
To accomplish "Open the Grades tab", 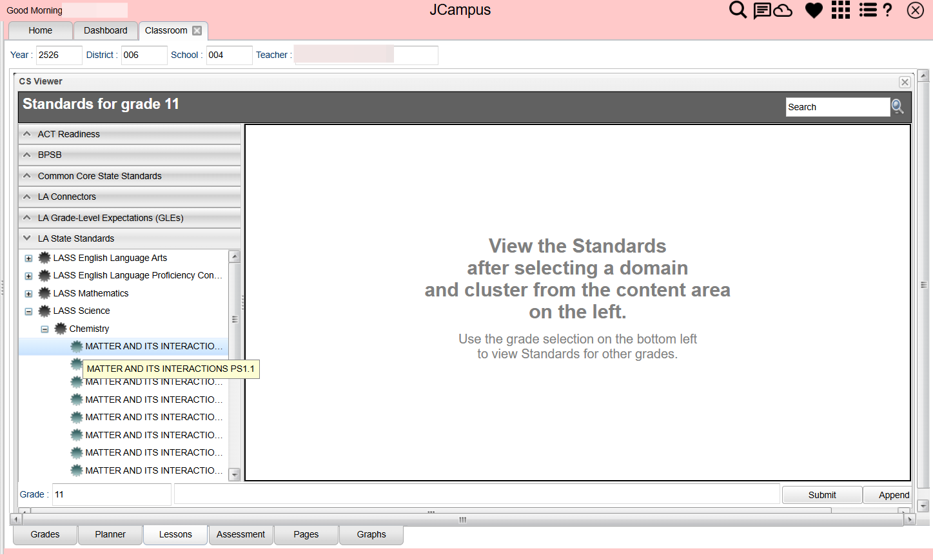I will pos(45,534).
